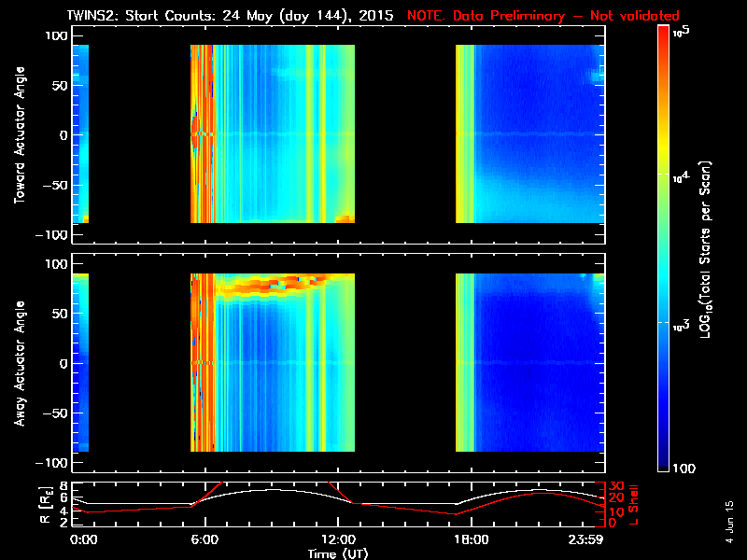The image size is (747, 560).
Task: Click the '-50' tick on Away panel
Action: (x=55, y=413)
